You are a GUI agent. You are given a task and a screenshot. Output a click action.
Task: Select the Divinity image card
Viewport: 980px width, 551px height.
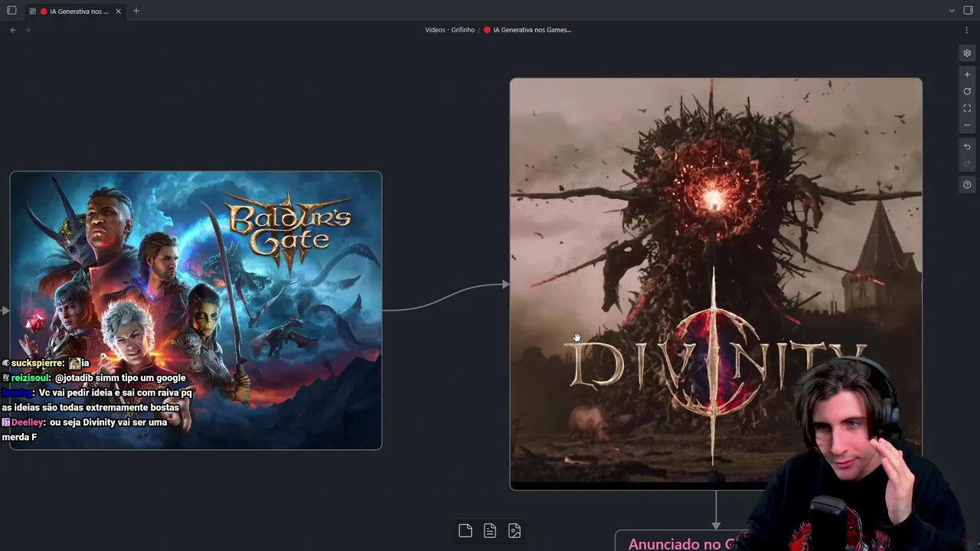[x=716, y=283]
